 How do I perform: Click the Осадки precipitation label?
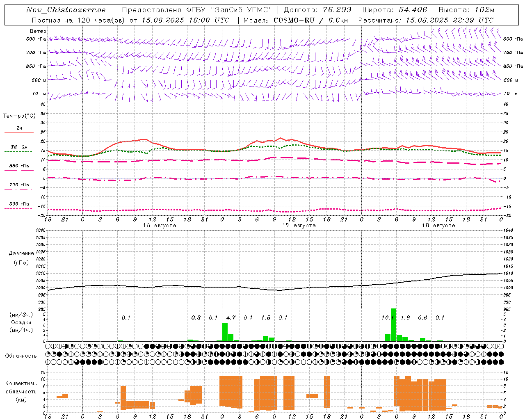(21, 322)
